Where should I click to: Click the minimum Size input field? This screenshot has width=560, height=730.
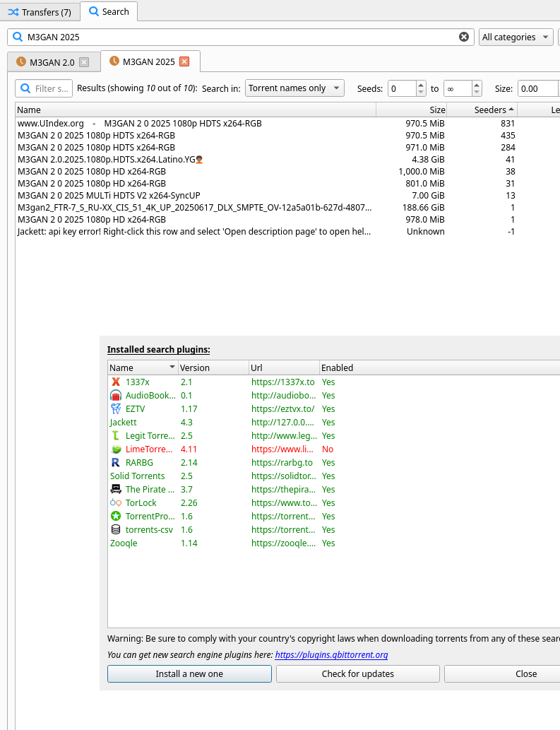(538, 88)
